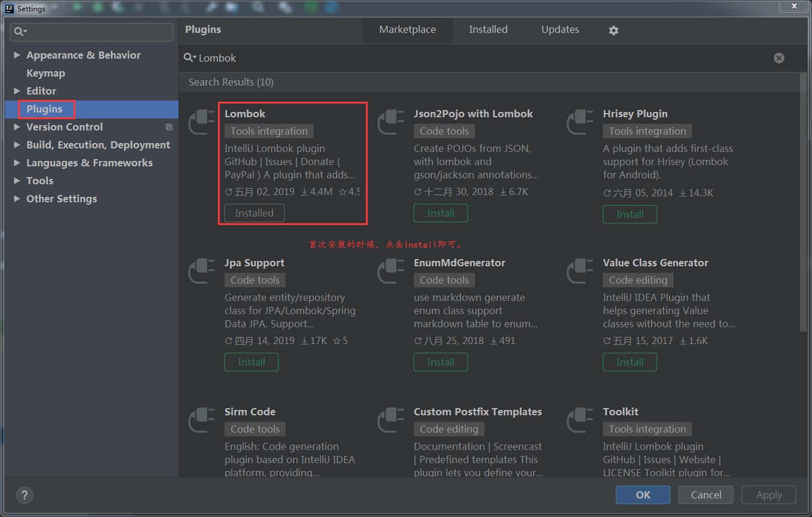812x517 pixels.
Task: Click Tools integration tag under Hrisey Plugin
Action: click(647, 131)
